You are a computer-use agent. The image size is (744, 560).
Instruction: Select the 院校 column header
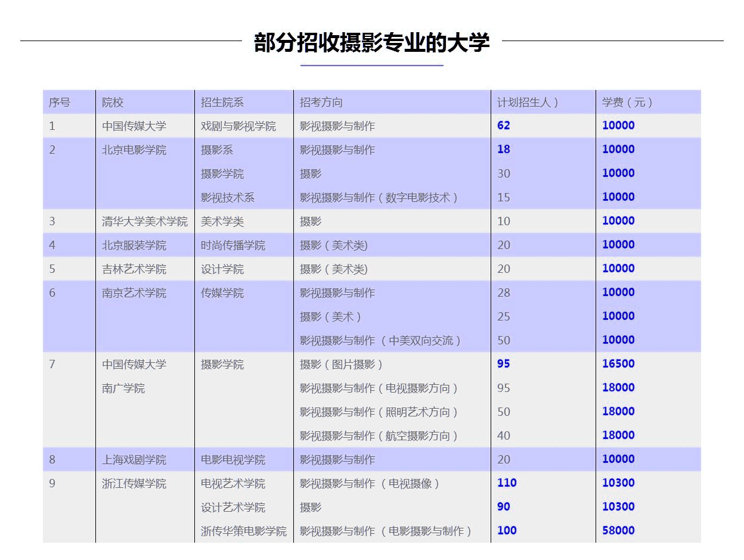pyautogui.click(x=111, y=102)
